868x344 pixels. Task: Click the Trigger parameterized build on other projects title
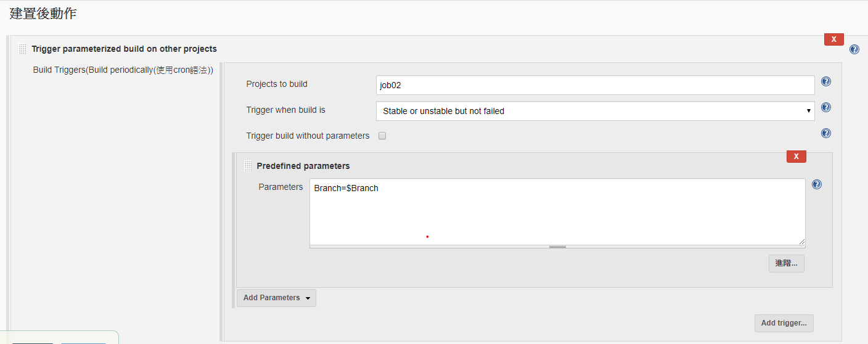tap(124, 49)
